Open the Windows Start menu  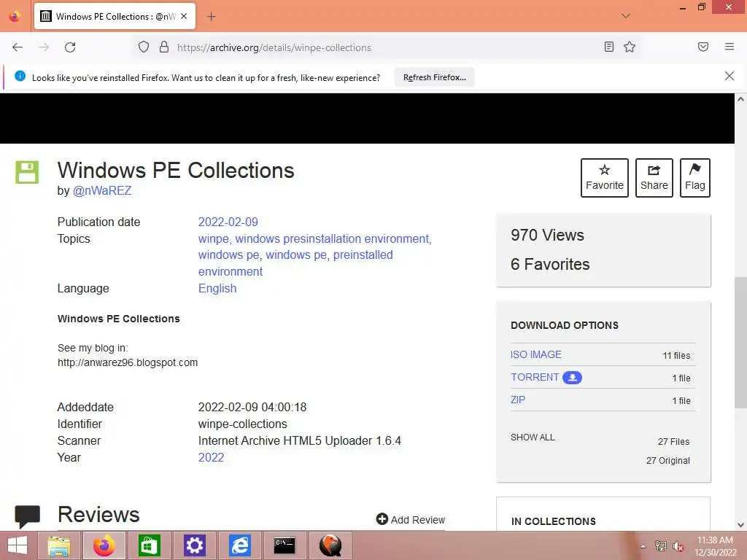18,545
